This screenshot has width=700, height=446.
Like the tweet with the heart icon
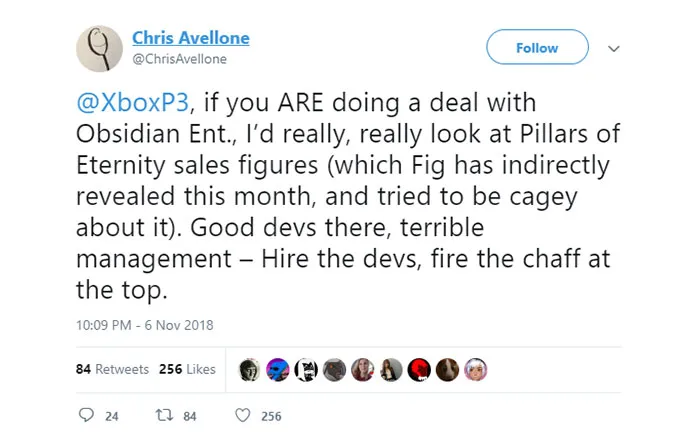click(242, 416)
